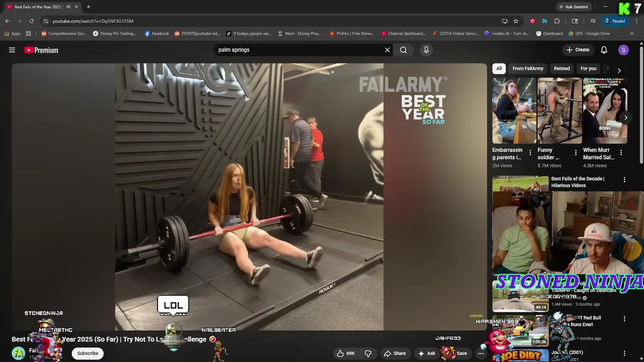Open the red extension icon in the toolbar
Screen dimensions: 644x362
[x=533, y=21]
